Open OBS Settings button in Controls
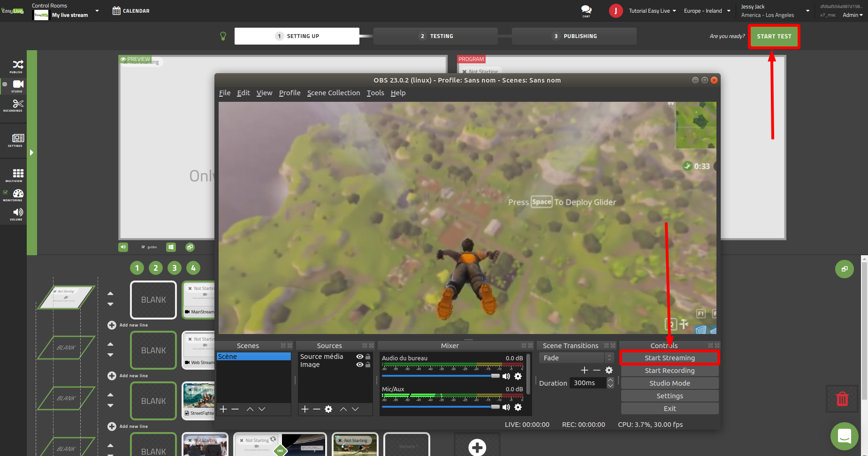Screen dimensions: 868x456 [x=670, y=396]
